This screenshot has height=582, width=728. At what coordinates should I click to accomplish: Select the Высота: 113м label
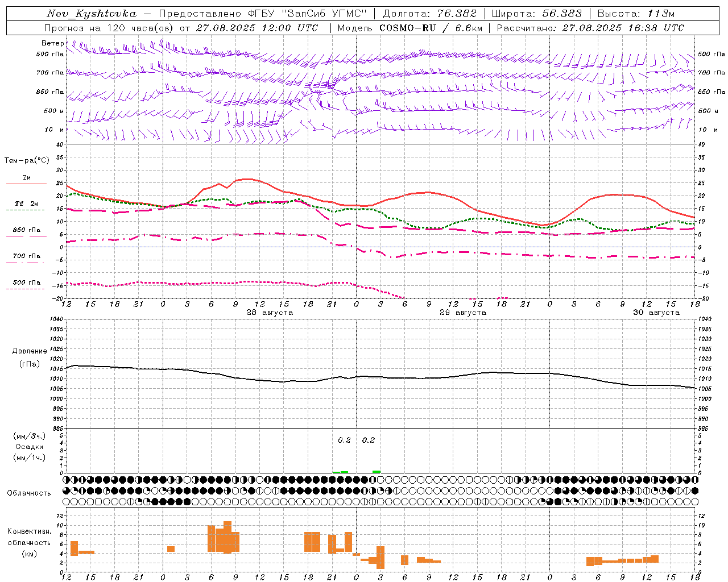[636, 14]
